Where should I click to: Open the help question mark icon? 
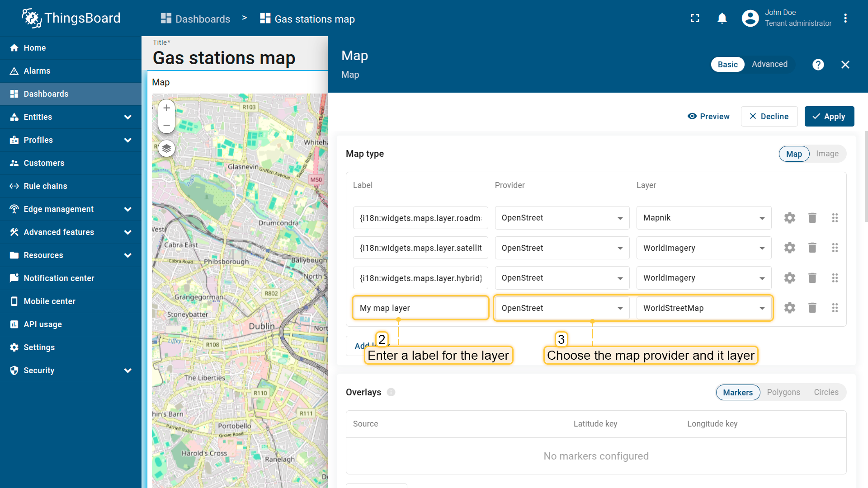(x=818, y=65)
